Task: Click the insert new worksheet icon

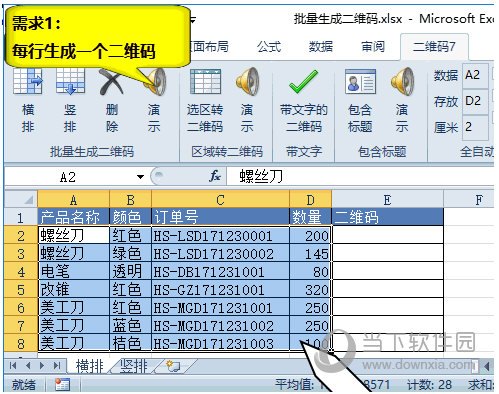Action: click(173, 366)
